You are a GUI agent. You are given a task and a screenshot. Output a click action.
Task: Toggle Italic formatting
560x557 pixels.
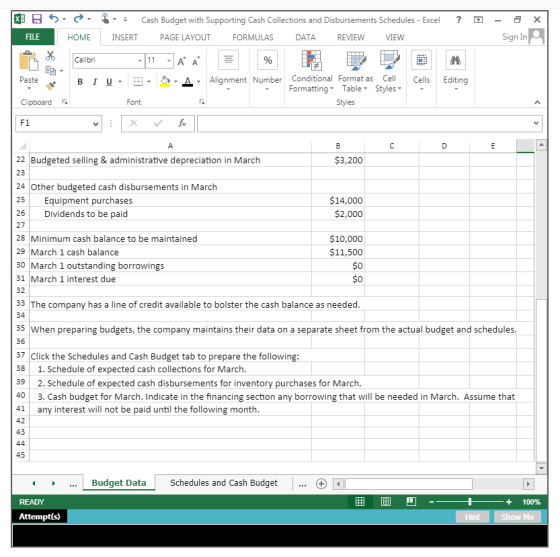(95, 82)
